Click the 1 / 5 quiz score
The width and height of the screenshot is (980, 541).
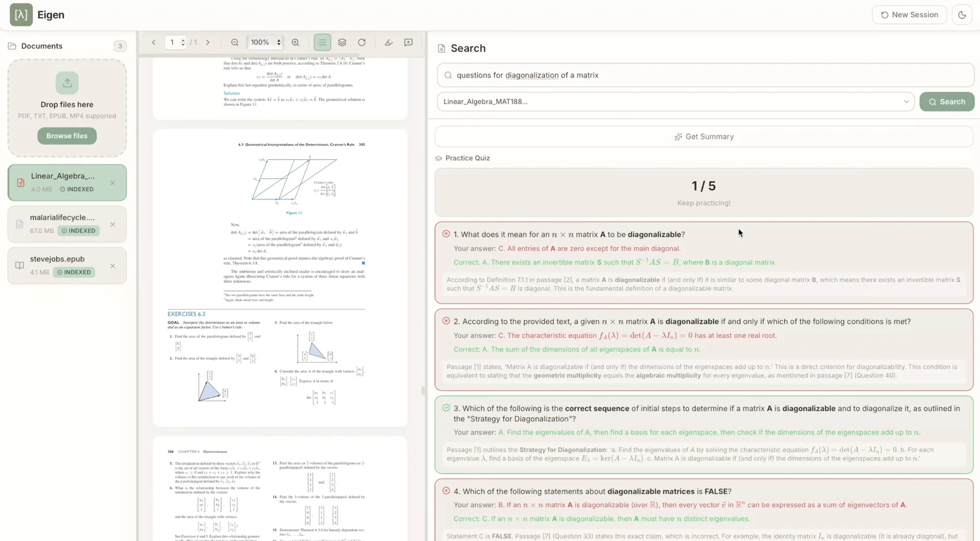click(x=703, y=185)
